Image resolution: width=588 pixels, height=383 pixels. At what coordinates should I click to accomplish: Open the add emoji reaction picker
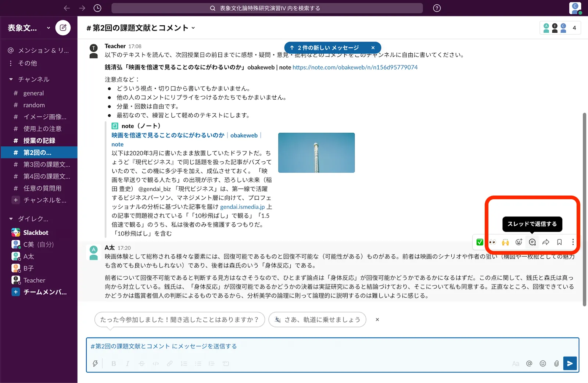tap(519, 242)
